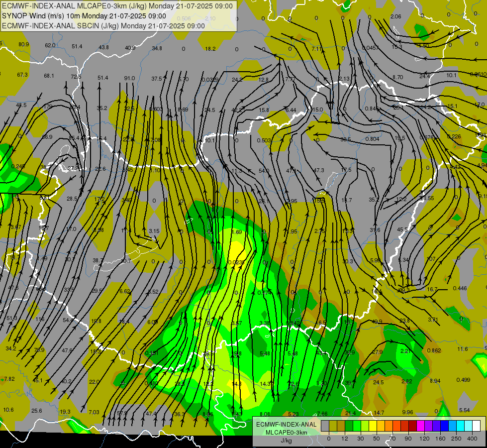Click the legend tick label '70'

(x=392, y=439)
